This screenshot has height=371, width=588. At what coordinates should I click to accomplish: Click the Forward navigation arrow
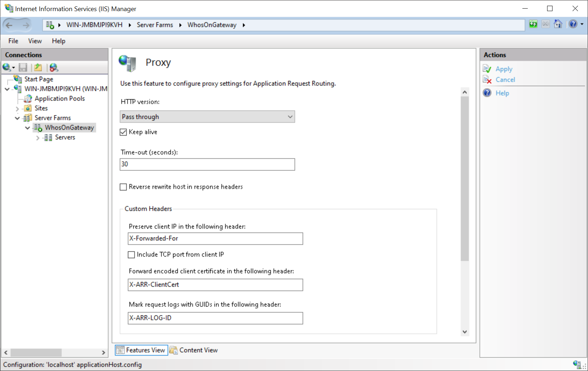[x=26, y=25]
